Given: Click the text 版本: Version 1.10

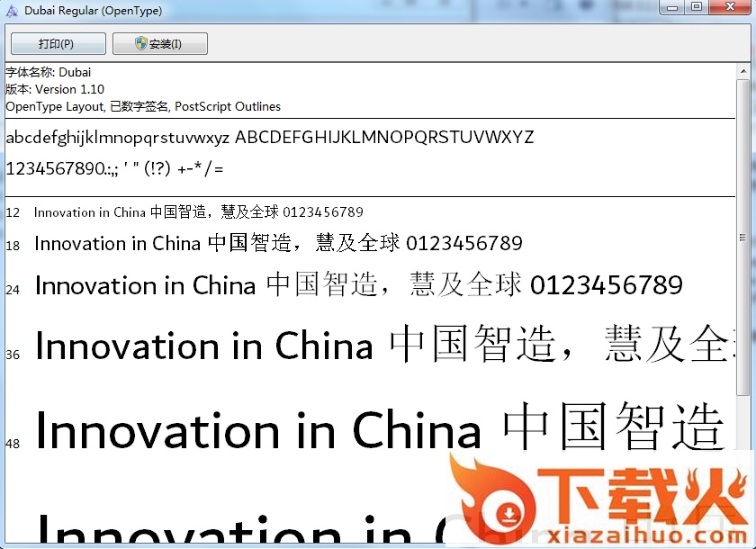Looking at the screenshot, I should [x=55, y=89].
